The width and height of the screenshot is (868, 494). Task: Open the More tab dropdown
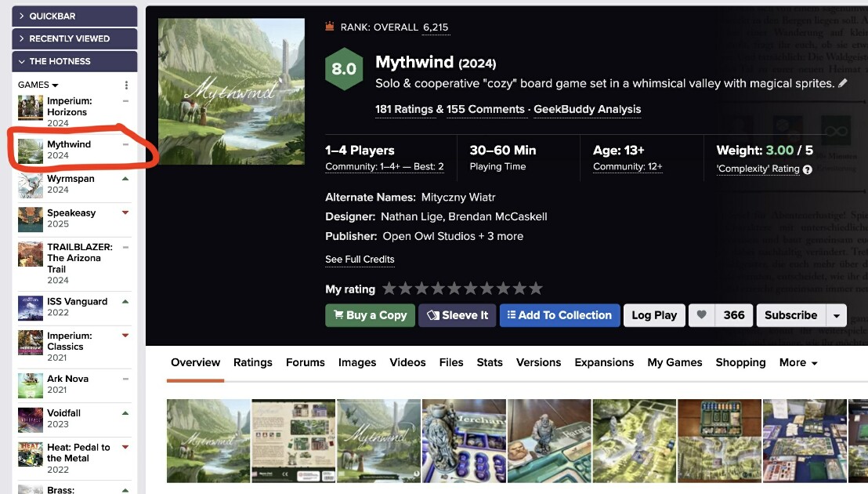(x=798, y=362)
